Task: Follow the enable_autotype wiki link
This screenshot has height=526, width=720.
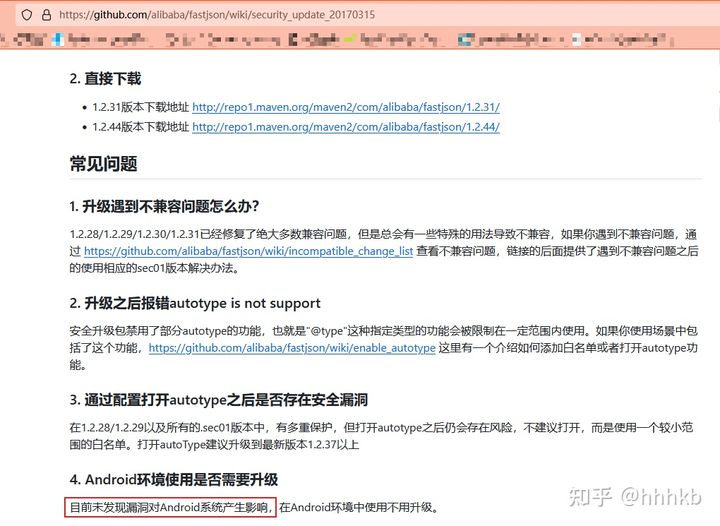Action: [x=292, y=348]
